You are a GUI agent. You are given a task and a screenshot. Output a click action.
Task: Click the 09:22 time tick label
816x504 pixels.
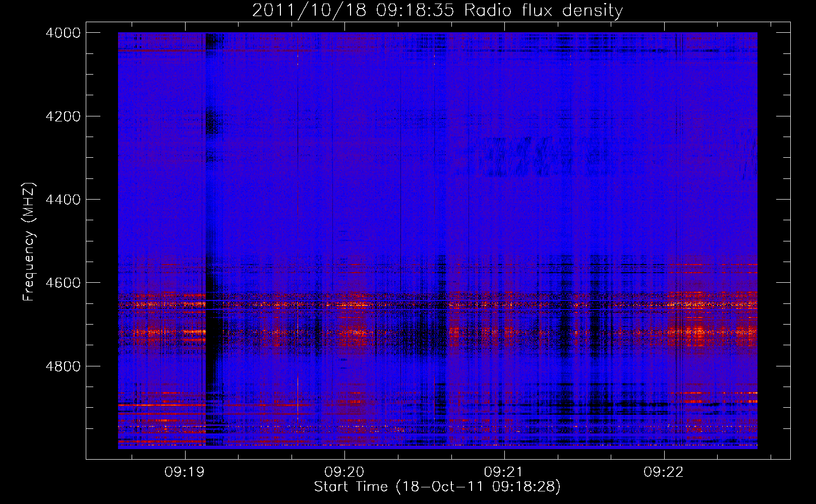pyautogui.click(x=664, y=472)
